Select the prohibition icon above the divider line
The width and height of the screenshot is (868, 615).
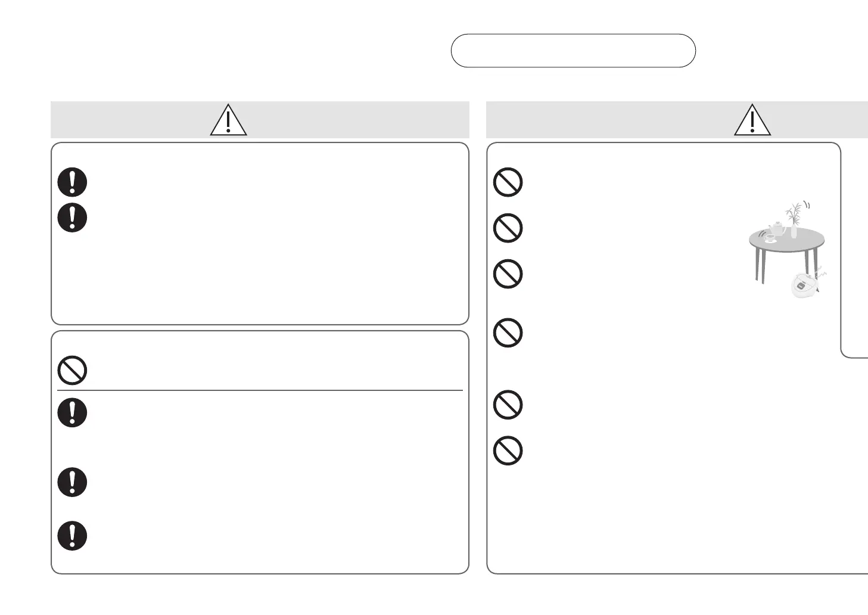click(73, 371)
